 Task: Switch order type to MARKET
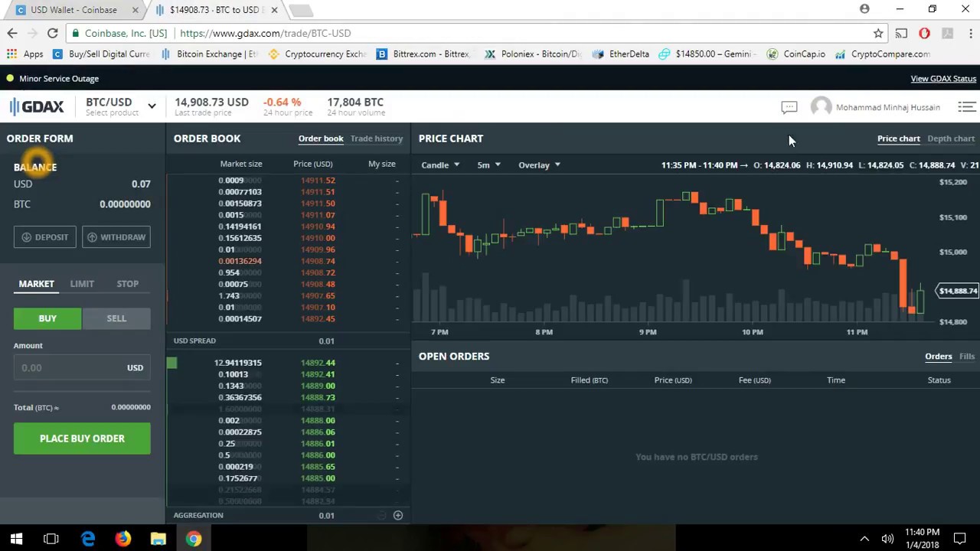coord(37,284)
